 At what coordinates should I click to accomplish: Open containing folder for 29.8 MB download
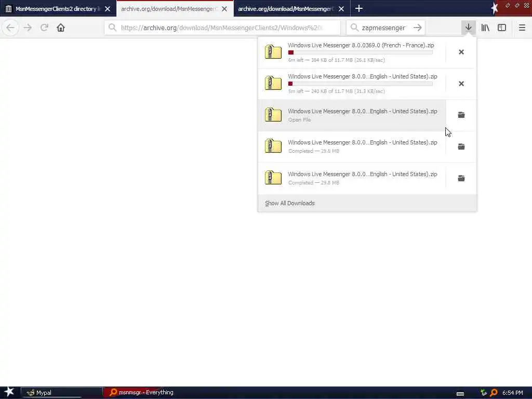coord(461,178)
